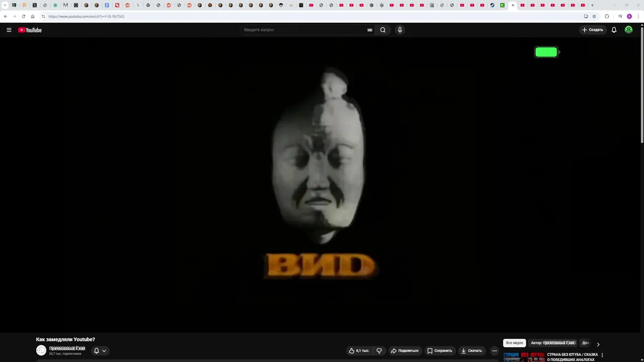Open the account avatar menu
This screenshot has height=362, width=644.
628,30
